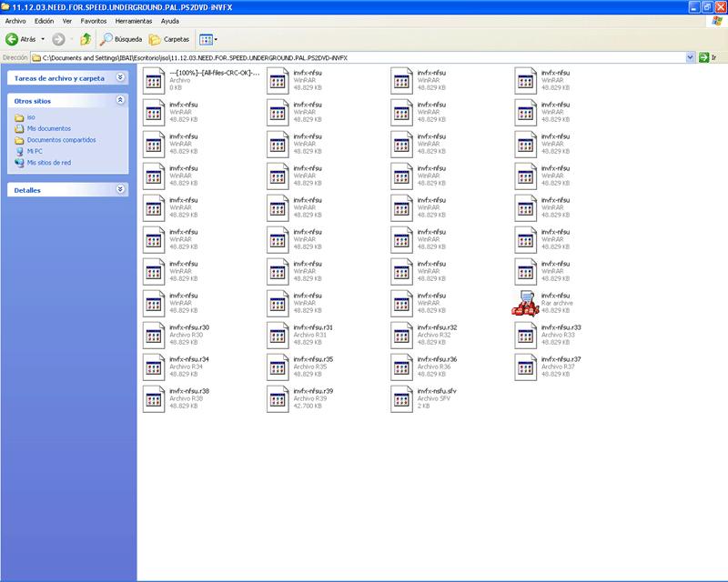The width and height of the screenshot is (728, 582).
Task: Go up one folder level icon
Action: tap(86, 39)
